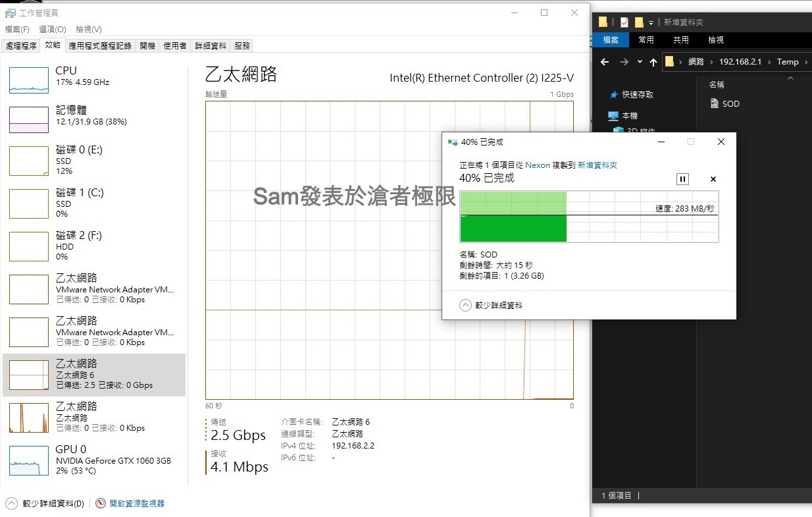Click the New Folder icon in Explorer title
The image size is (812, 517).
[x=638, y=22]
